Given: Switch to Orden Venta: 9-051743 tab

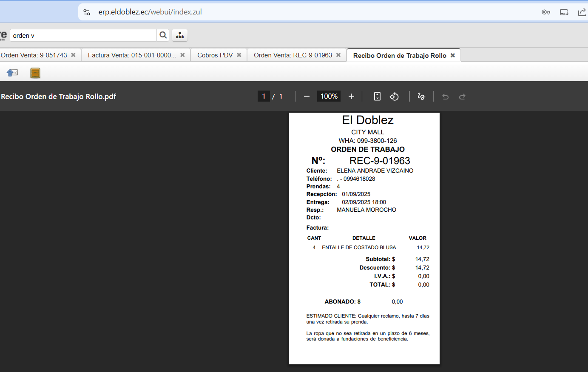Looking at the screenshot, I should pyautogui.click(x=34, y=55).
